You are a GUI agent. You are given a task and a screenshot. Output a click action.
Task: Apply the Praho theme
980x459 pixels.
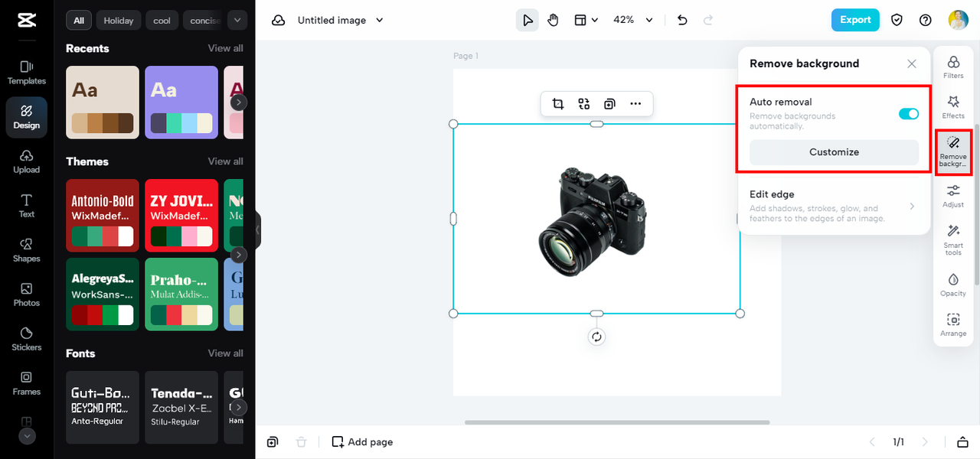[181, 295]
